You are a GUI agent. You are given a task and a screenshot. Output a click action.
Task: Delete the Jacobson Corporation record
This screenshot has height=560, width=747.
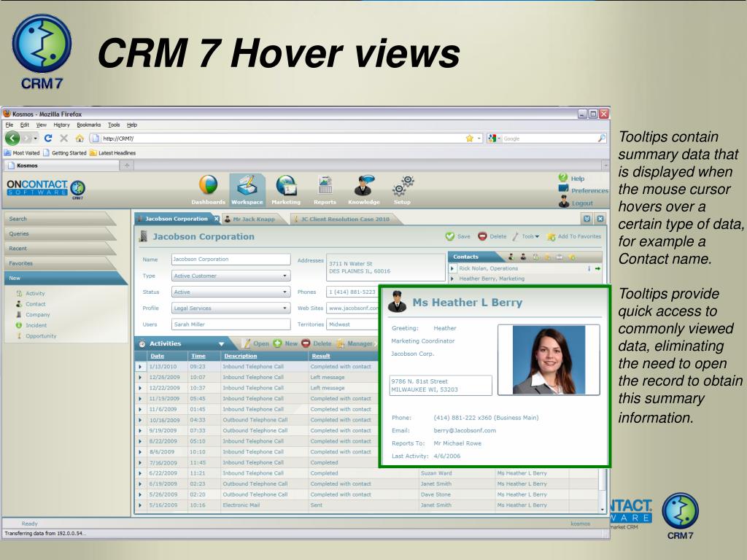492,236
